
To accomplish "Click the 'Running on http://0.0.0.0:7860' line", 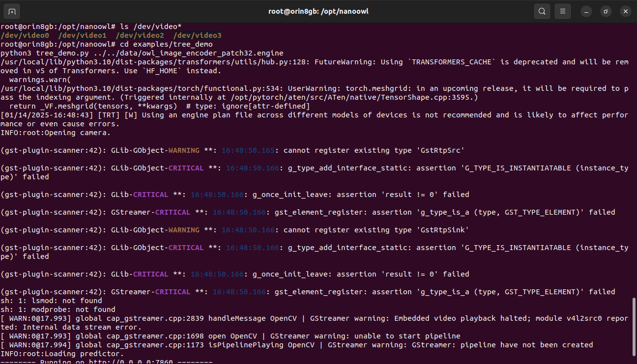I will pyautogui.click(x=107, y=362).
